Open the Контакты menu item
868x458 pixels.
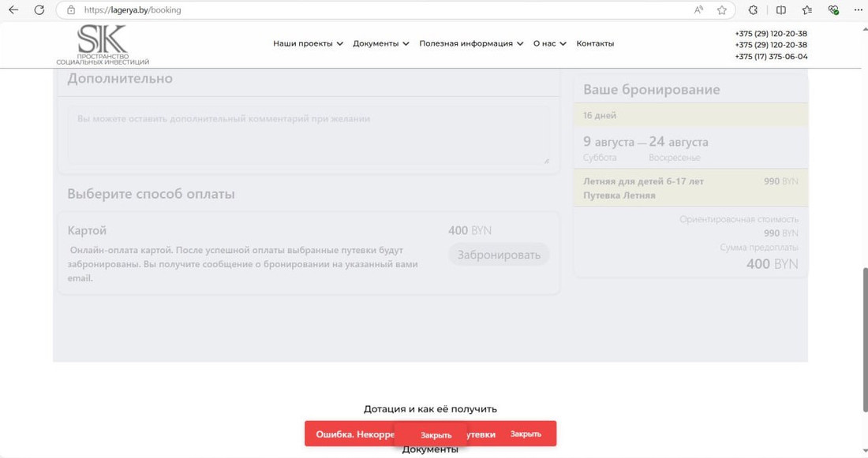[x=595, y=43]
